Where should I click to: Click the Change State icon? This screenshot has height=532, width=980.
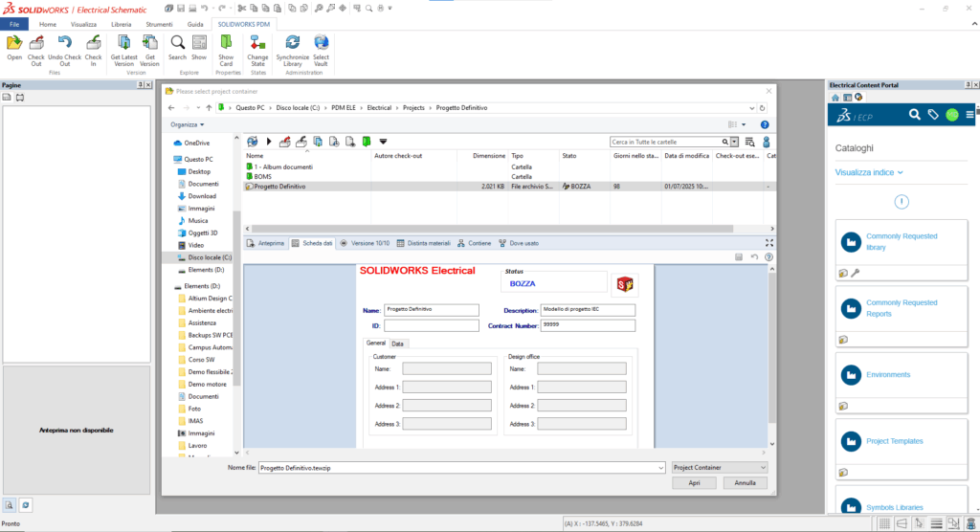257,43
